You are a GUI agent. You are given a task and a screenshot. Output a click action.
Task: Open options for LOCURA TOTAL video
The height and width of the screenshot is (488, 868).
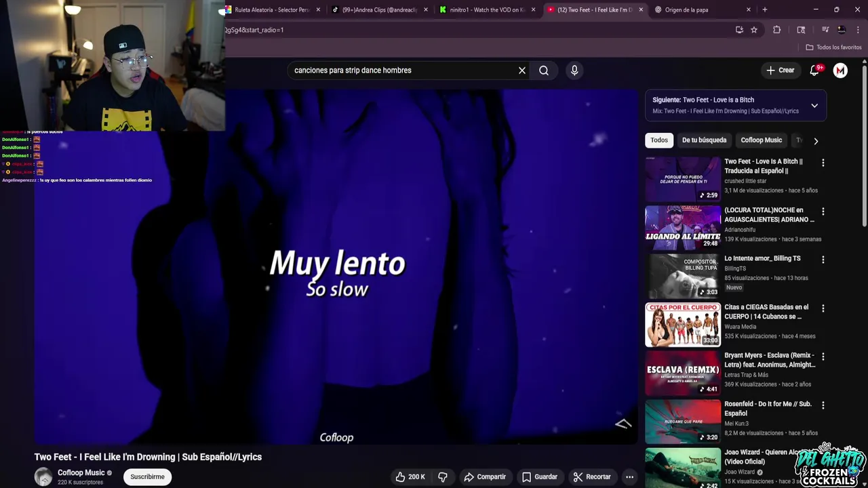pyautogui.click(x=823, y=211)
